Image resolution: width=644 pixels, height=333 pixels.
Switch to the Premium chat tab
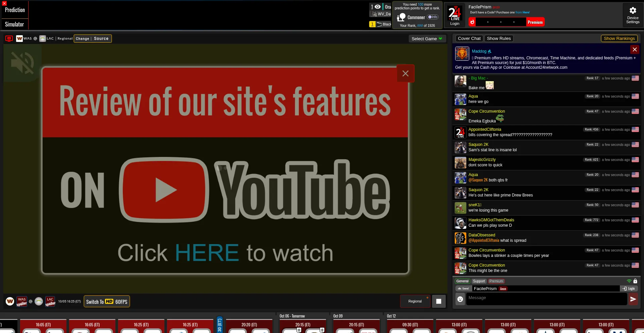pos(496,281)
